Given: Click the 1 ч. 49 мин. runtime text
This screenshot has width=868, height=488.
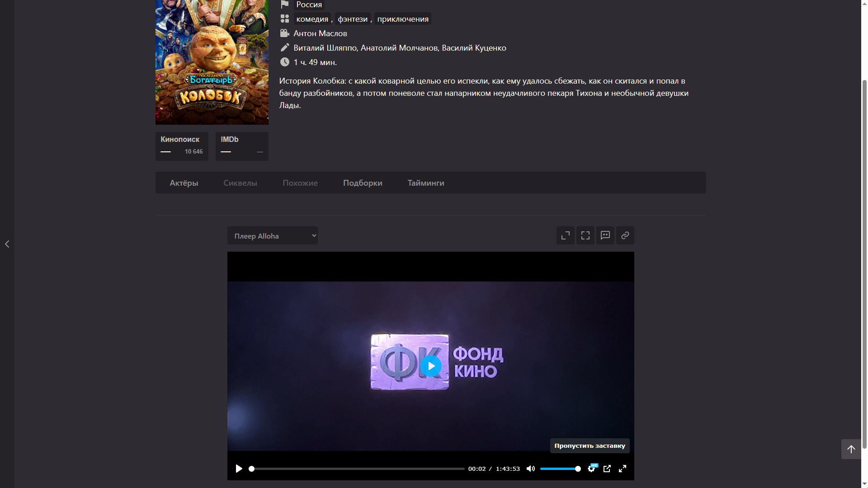Looking at the screenshot, I should pos(315,62).
